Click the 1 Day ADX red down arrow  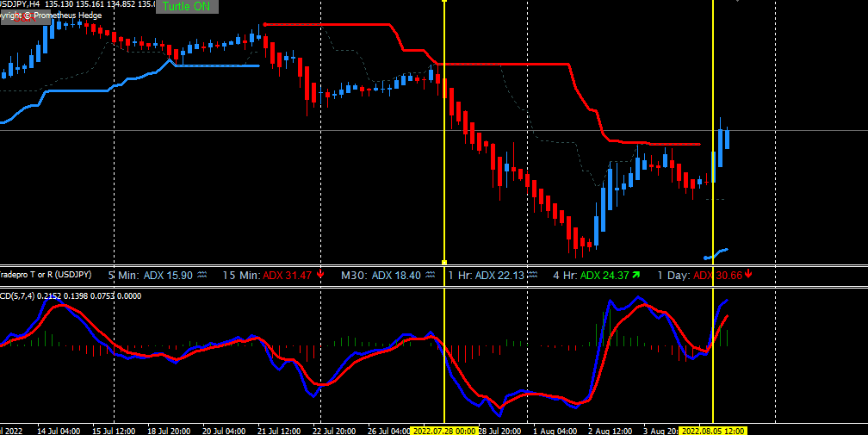[x=748, y=275]
